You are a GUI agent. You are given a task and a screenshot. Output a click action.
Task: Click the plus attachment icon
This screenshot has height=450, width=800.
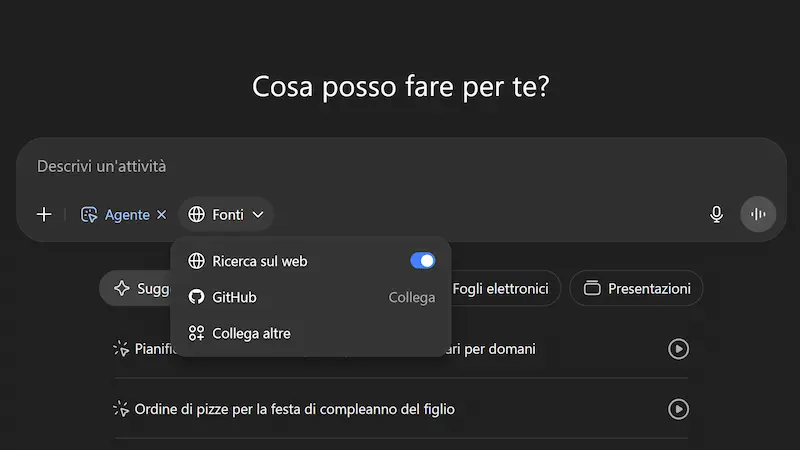44,214
